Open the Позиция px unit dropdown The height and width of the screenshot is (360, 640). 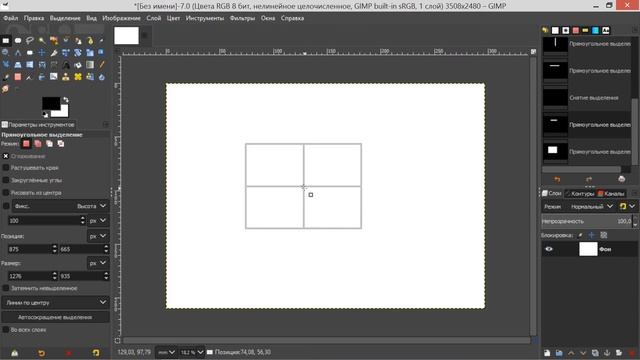98,236
